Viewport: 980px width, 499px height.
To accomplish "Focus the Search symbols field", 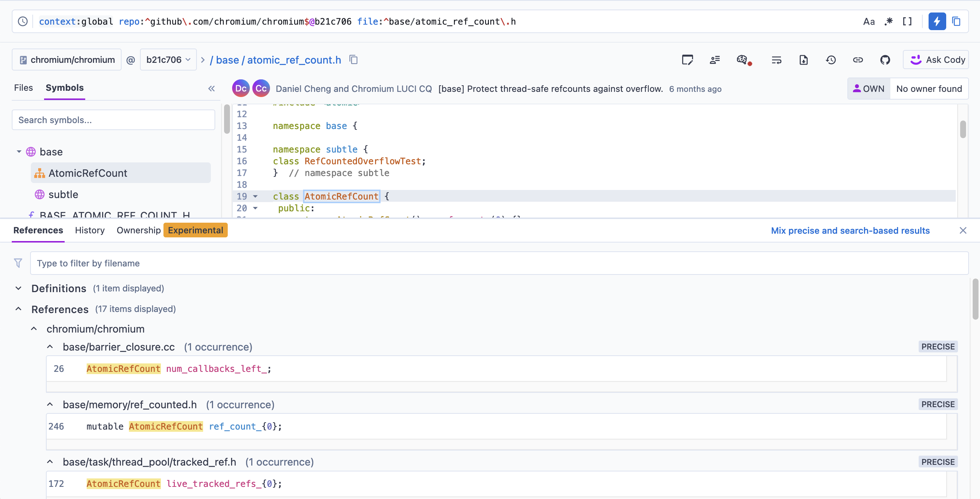I will pos(114,120).
